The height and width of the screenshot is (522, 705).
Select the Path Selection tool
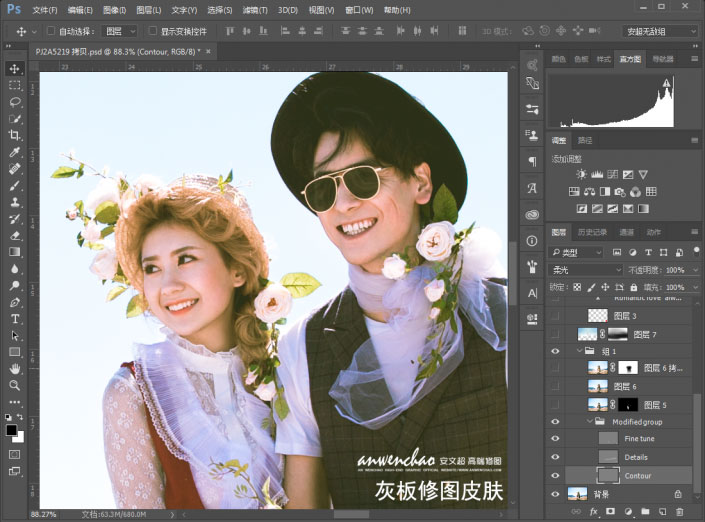(14, 336)
